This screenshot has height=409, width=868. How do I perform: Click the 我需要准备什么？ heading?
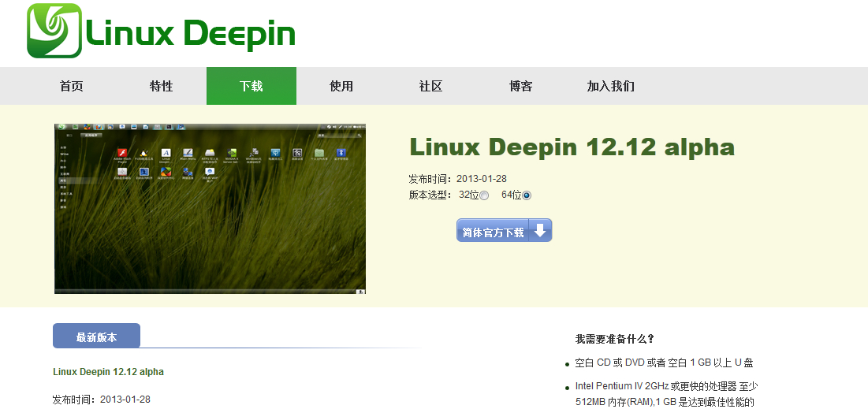click(615, 339)
